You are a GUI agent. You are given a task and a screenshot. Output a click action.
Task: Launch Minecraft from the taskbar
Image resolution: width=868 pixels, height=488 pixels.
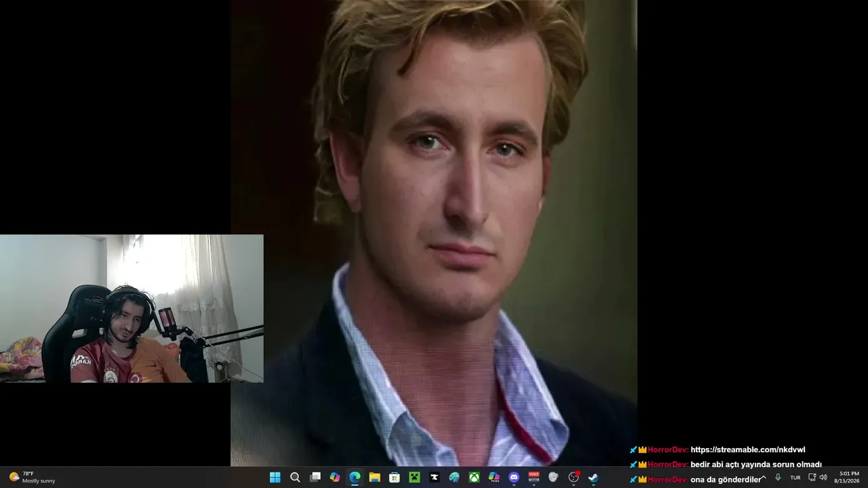[414, 477]
